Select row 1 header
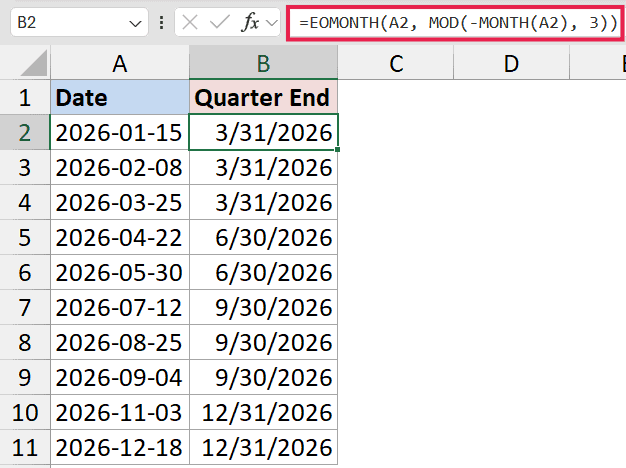The width and height of the screenshot is (626, 468). [25, 97]
